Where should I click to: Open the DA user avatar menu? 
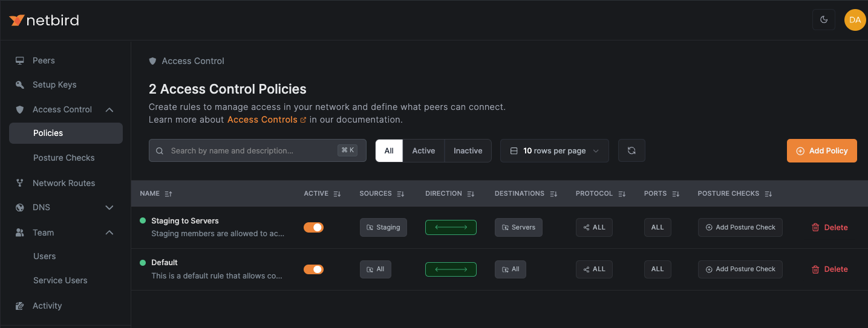click(x=855, y=20)
